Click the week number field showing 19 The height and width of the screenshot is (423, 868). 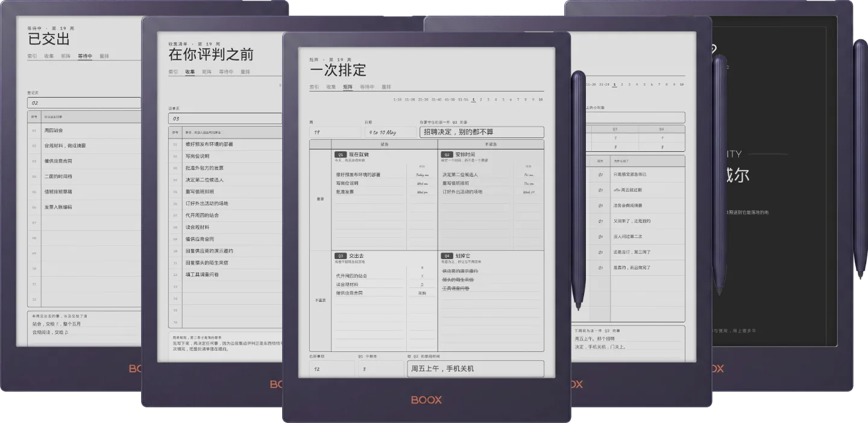pos(335,132)
